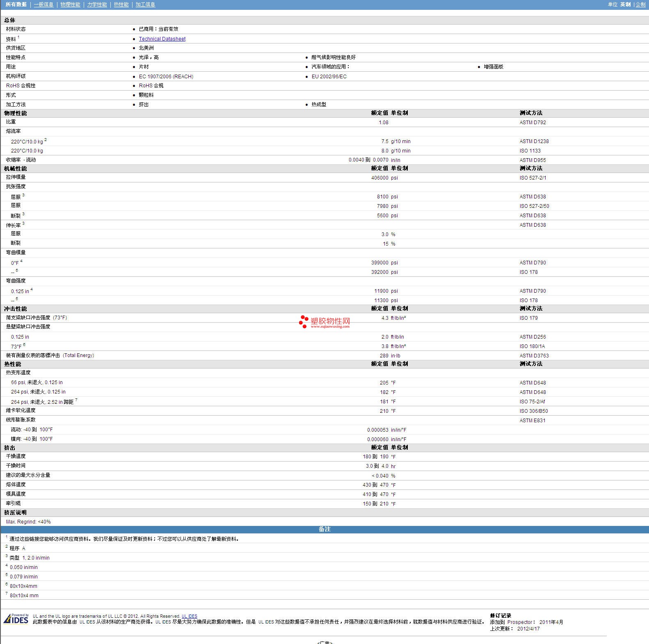The width and height of the screenshot is (649, 644).
Task: Switch units to 公制
Action: coord(640,5)
